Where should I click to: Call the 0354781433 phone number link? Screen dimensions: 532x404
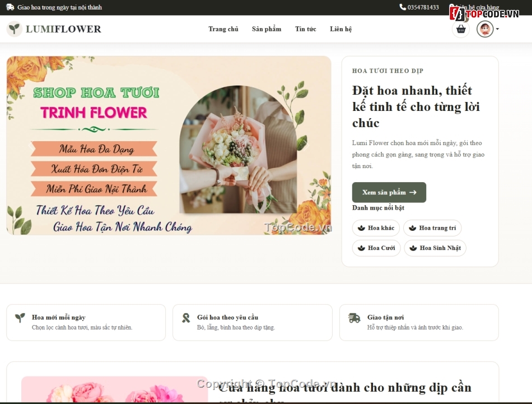tap(423, 7)
